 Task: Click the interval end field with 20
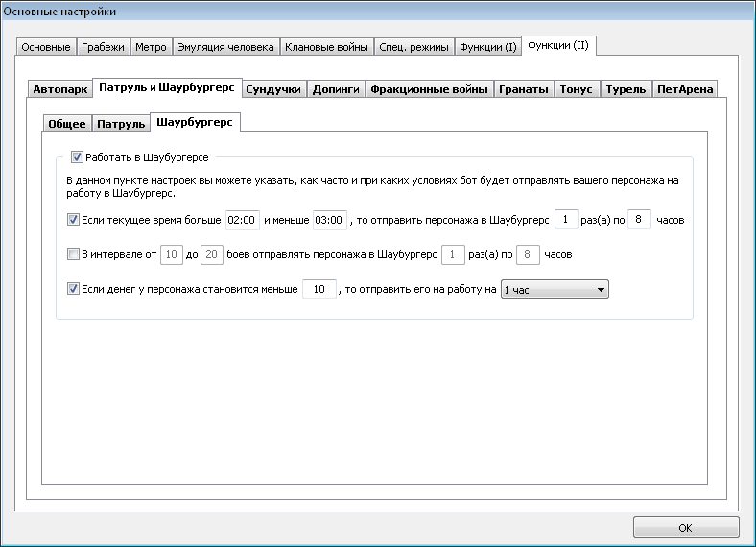point(212,254)
